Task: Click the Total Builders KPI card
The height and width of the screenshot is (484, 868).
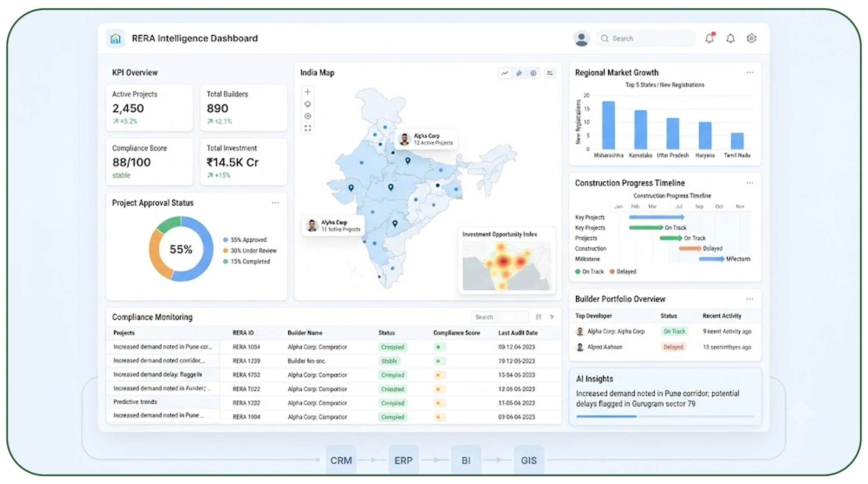Action: [x=244, y=108]
